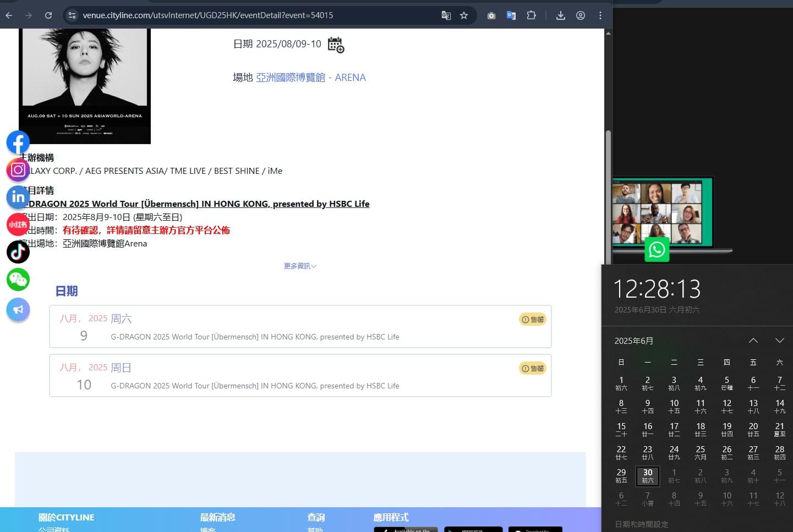Click the 12:28:13 clock display

657,289
